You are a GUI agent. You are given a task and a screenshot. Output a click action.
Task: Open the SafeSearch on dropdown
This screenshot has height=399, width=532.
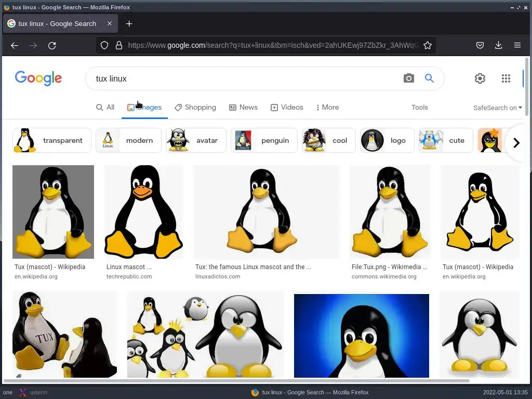click(497, 108)
